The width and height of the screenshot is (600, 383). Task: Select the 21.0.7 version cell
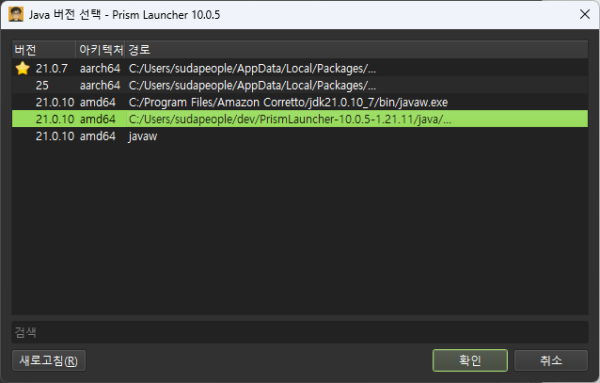click(51, 68)
